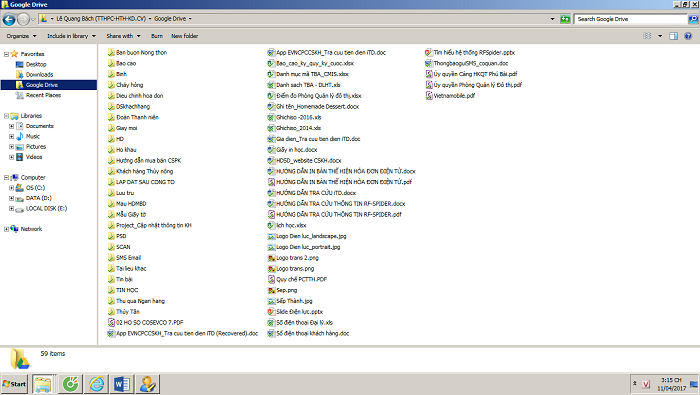Select Desktop in Favorites
The height and width of the screenshot is (395, 700).
coord(36,64)
